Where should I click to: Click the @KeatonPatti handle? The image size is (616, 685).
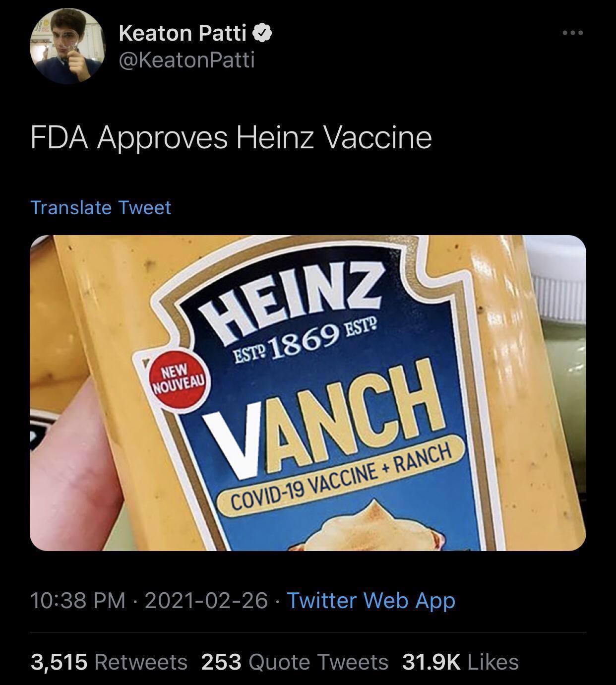point(187,60)
